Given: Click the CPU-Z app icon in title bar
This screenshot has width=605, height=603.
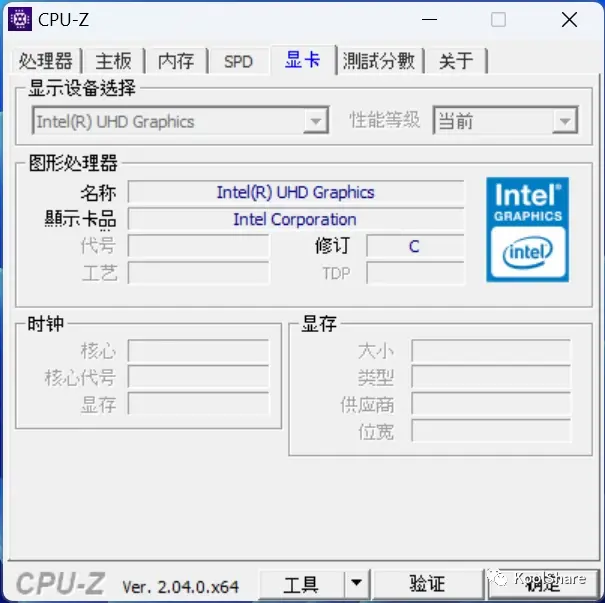Looking at the screenshot, I should click(20, 19).
